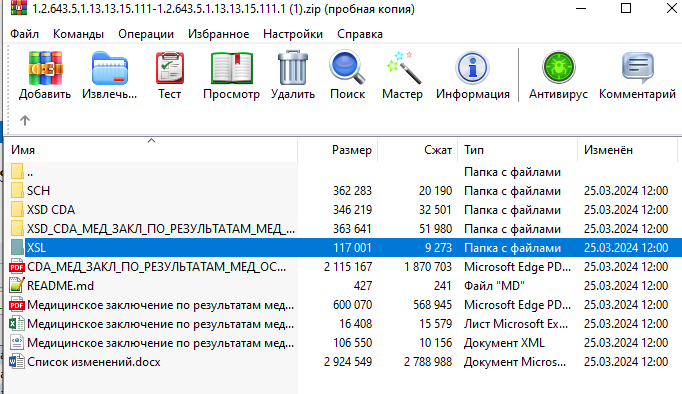Show archive Информация icon
Image resolution: width=682 pixels, height=394 pixels.
click(472, 68)
